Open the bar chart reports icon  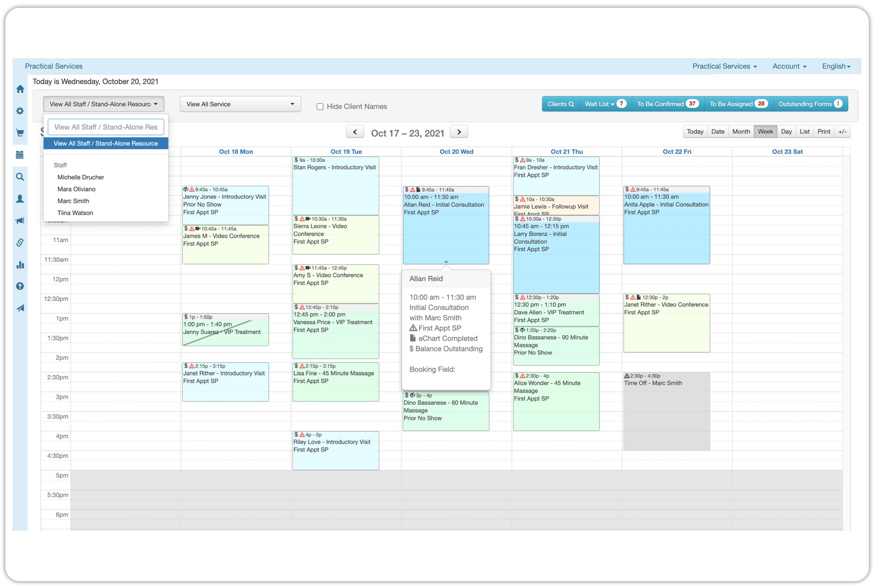[20, 265]
